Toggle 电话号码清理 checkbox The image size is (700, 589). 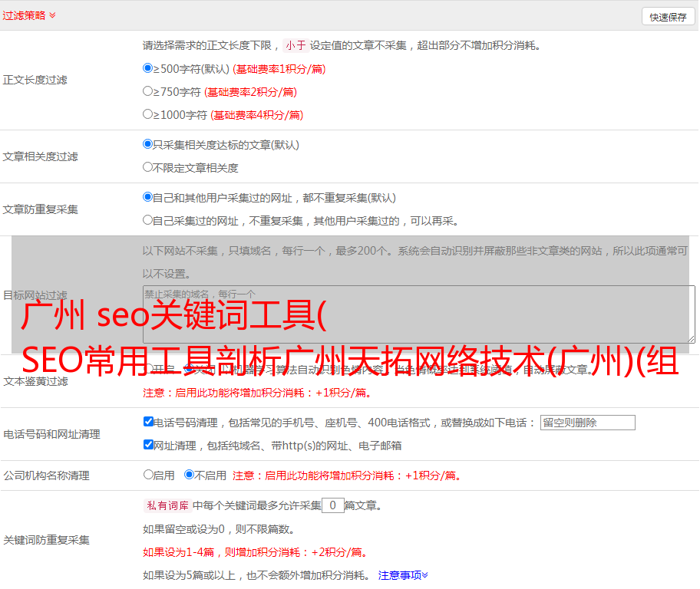click(x=148, y=422)
